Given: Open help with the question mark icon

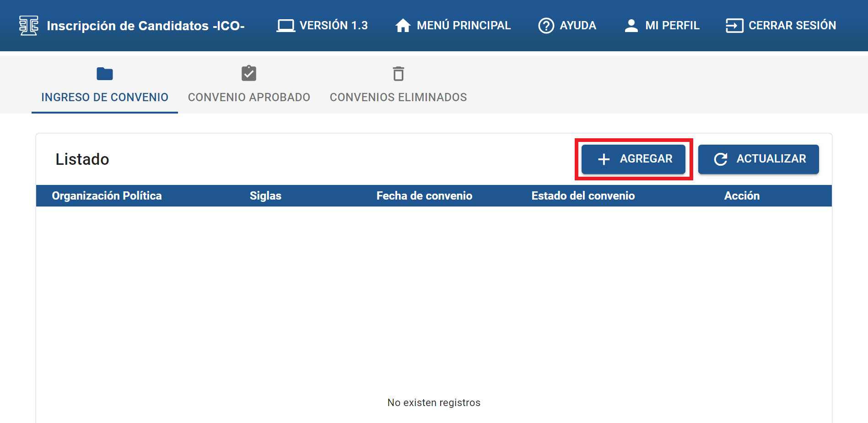Looking at the screenshot, I should tap(546, 26).
